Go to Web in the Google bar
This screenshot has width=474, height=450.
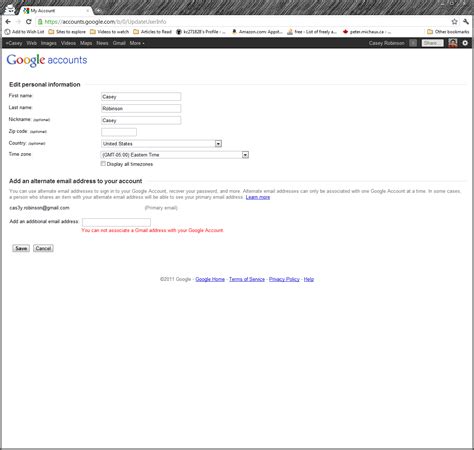(x=31, y=43)
